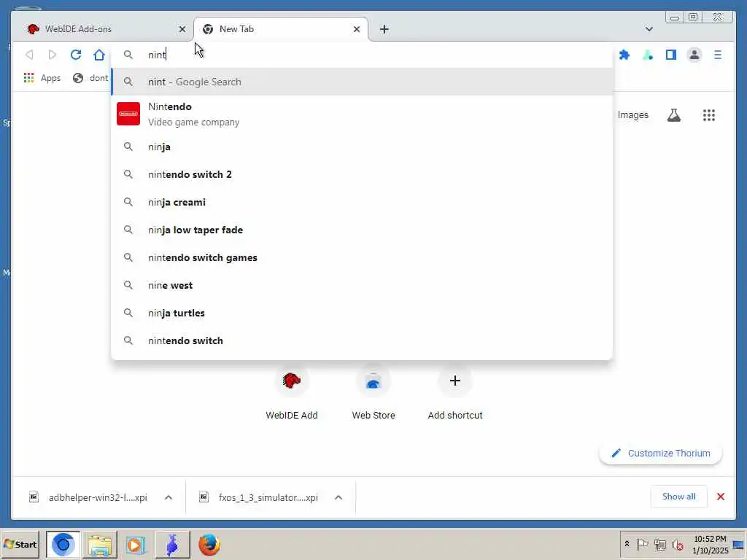Expand options for adbhelper download
The width and height of the screenshot is (747, 560).
[x=169, y=497]
